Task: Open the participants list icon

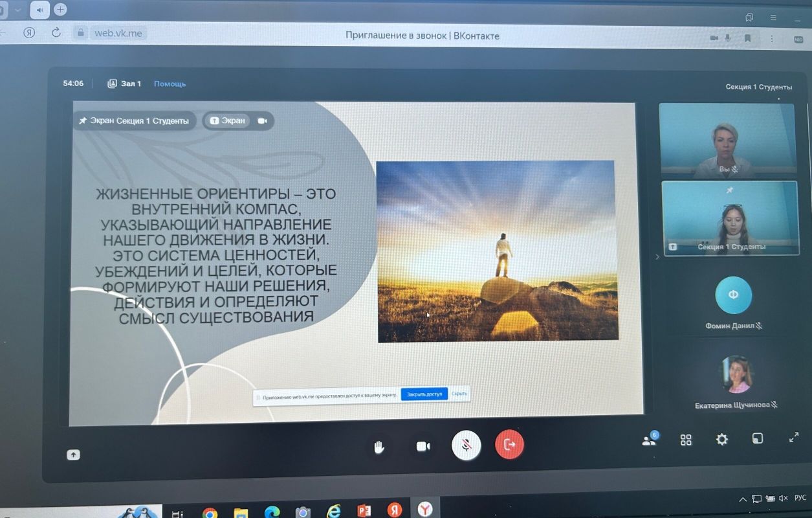Action: (649, 440)
